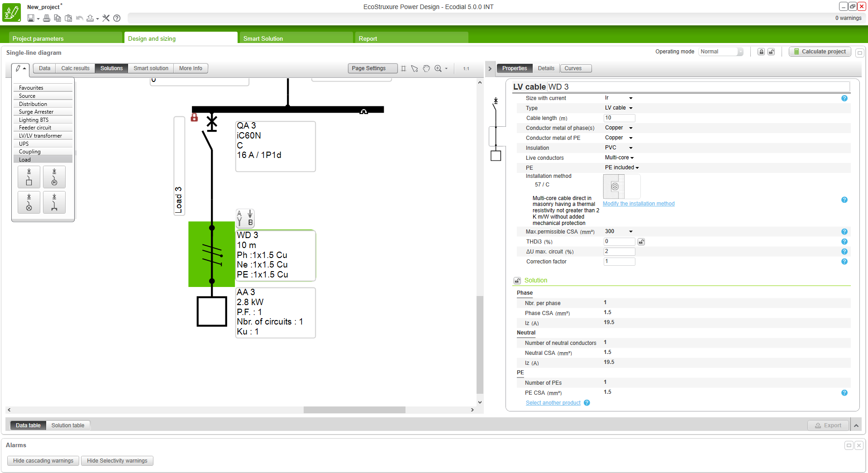Toggle the closed padlock lock icon
Screen dimensions: 868x473
(761, 52)
